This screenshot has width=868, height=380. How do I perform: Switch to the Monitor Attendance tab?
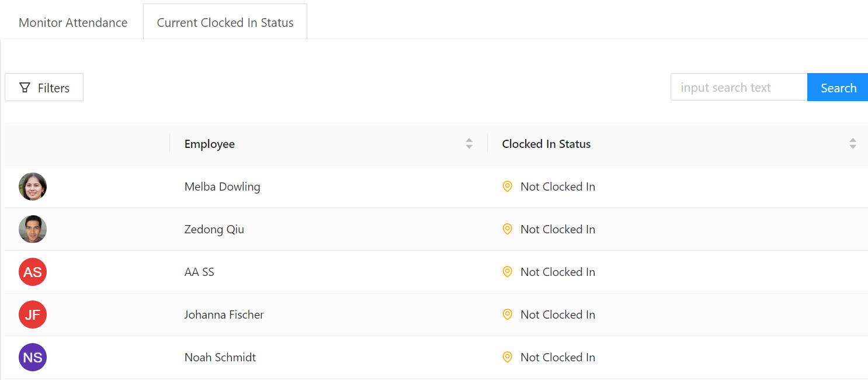click(x=72, y=22)
